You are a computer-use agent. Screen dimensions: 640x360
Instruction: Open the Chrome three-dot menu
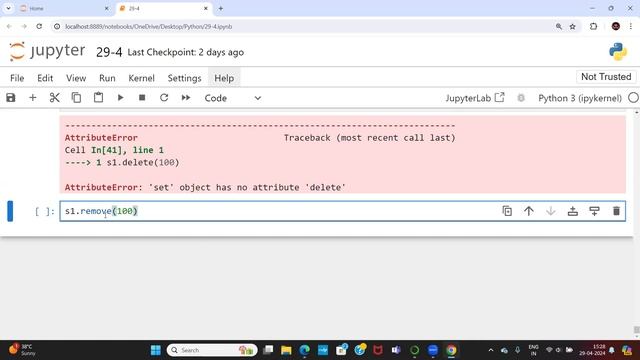pyautogui.click(x=631, y=27)
